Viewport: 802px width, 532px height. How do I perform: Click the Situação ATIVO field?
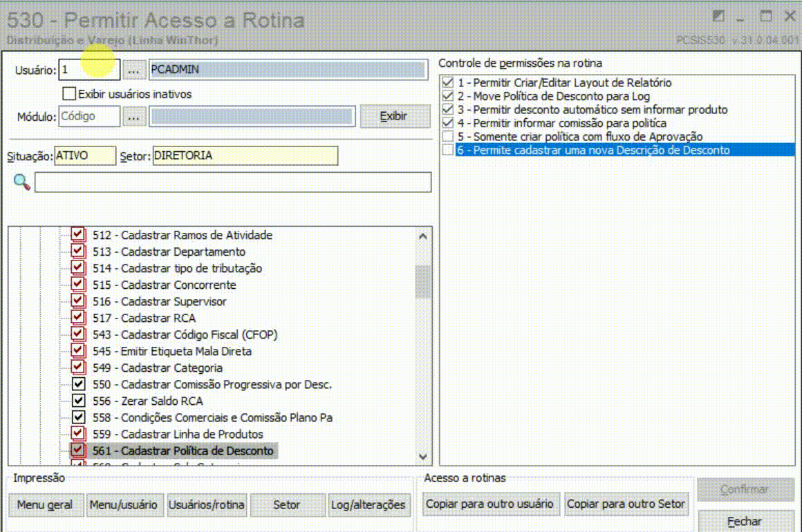(x=85, y=155)
